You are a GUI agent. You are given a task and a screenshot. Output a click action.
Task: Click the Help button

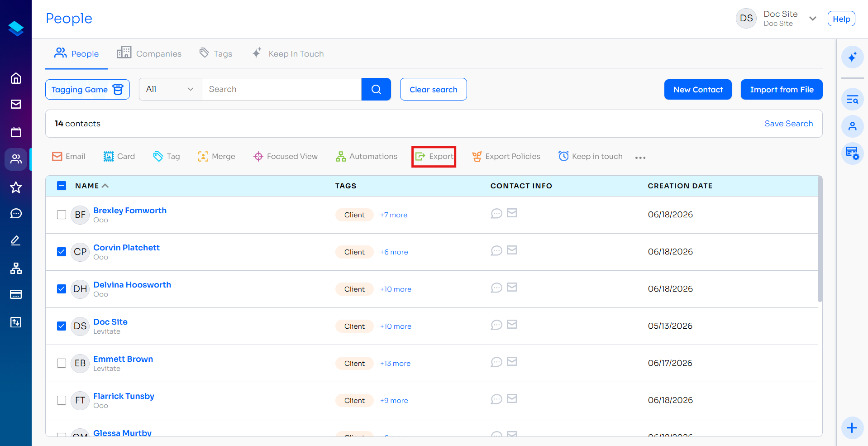coord(841,19)
